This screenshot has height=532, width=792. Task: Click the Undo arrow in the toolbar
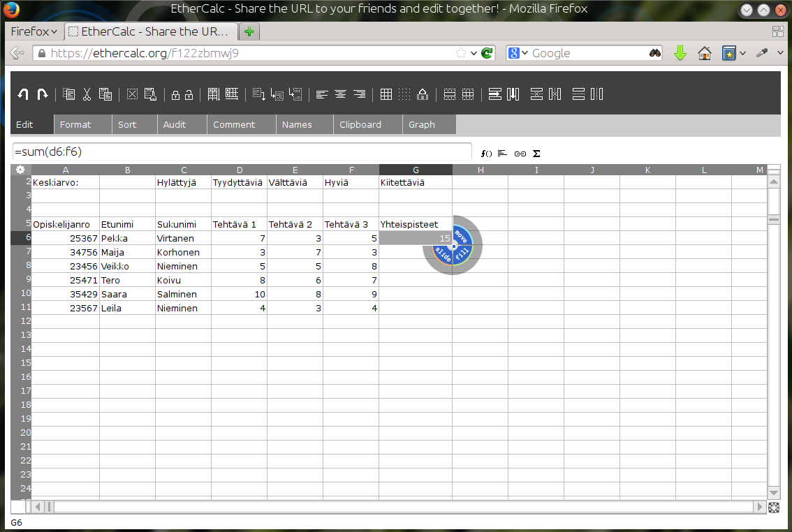click(23, 94)
